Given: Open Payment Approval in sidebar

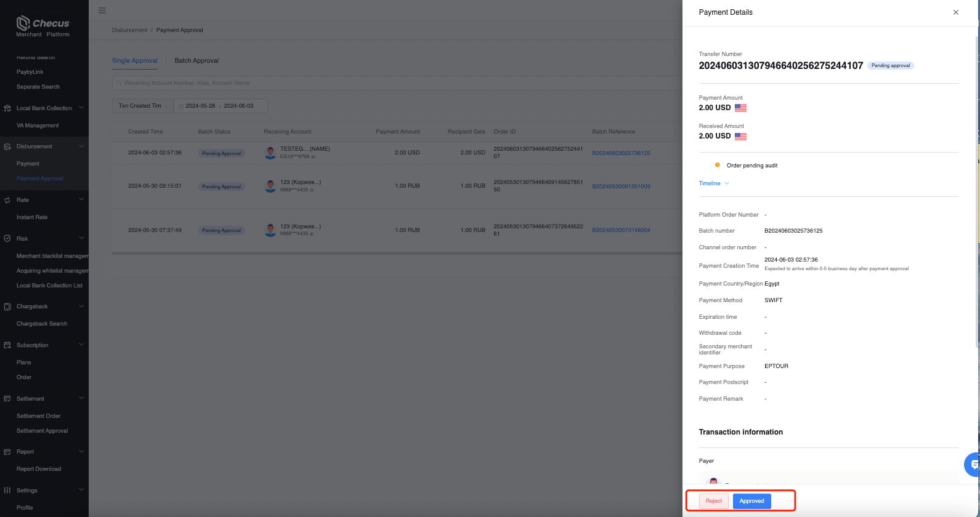Looking at the screenshot, I should [40, 178].
